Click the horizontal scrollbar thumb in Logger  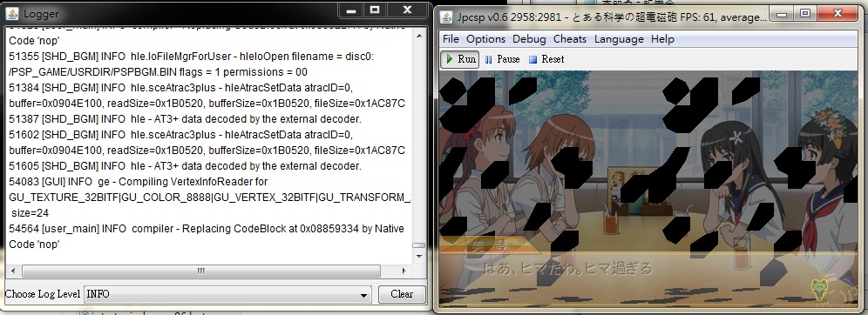point(201,271)
